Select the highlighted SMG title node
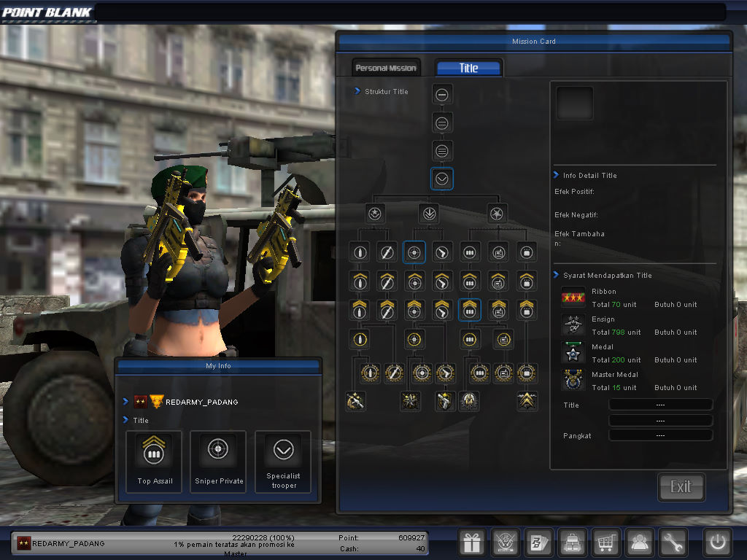The image size is (747, 560). [469, 310]
